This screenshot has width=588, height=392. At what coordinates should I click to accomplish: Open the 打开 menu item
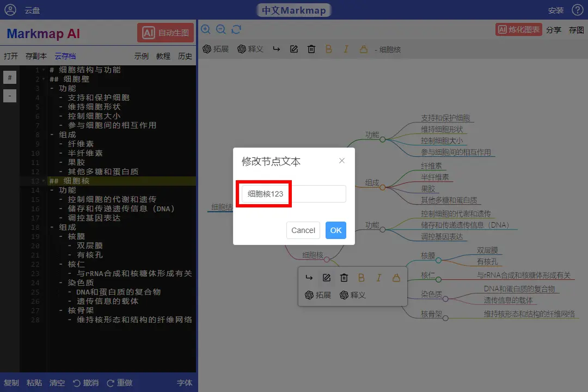point(11,56)
